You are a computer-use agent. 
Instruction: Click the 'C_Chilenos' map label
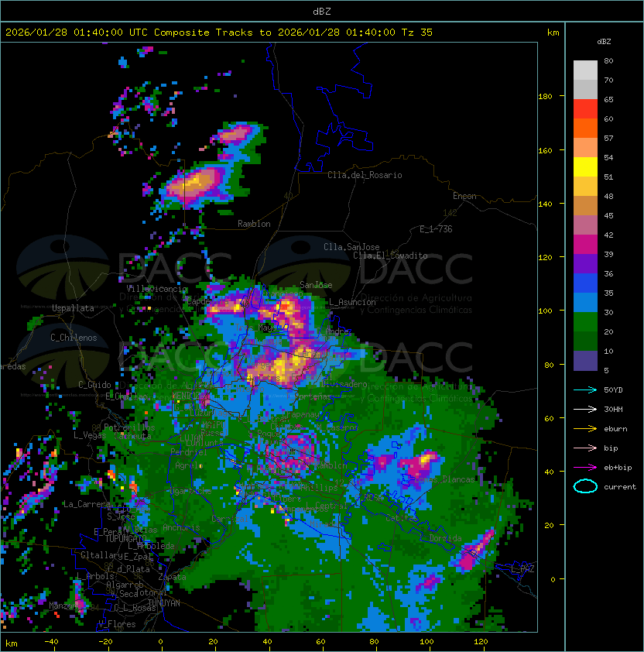[74, 338]
